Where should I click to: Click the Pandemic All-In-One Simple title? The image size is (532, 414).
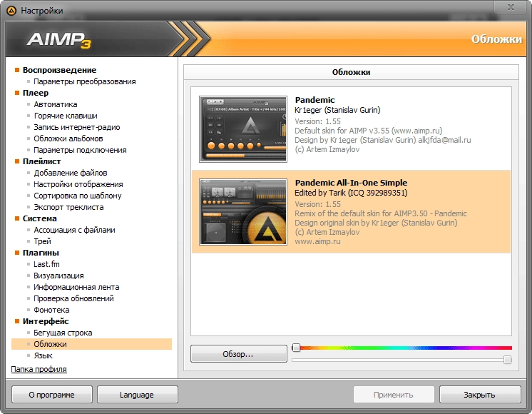[x=351, y=183]
